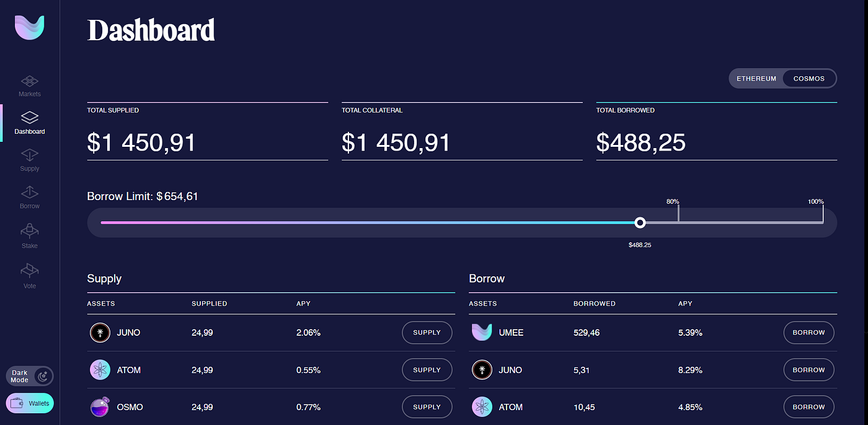Image resolution: width=868 pixels, height=425 pixels.
Task: Click the 0.55% APY for ATOM supply
Action: (x=308, y=370)
